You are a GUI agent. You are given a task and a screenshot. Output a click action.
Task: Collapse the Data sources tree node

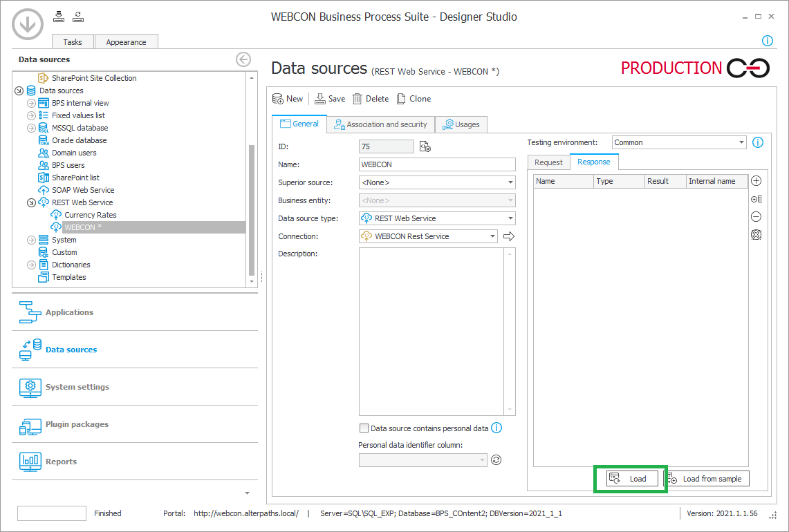tap(19, 91)
